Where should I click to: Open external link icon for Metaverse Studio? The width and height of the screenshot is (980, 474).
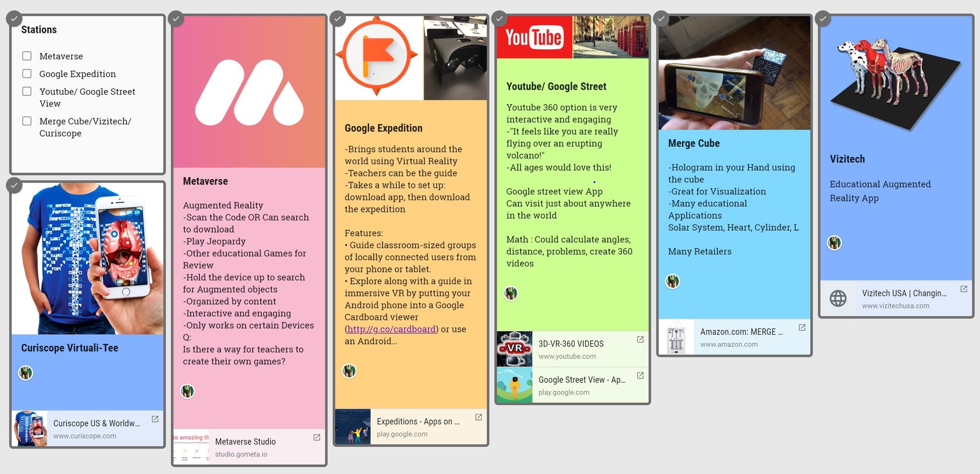[x=317, y=438]
